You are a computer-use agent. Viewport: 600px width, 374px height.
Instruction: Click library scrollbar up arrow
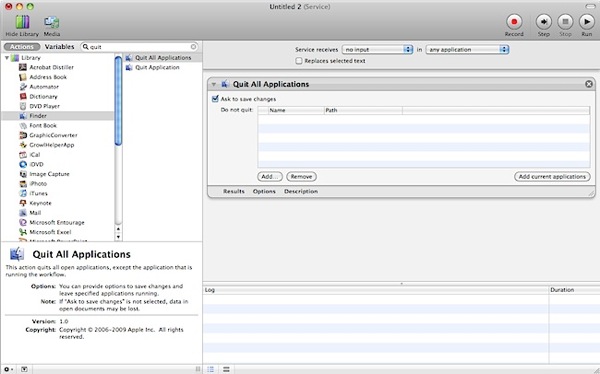[x=118, y=229]
